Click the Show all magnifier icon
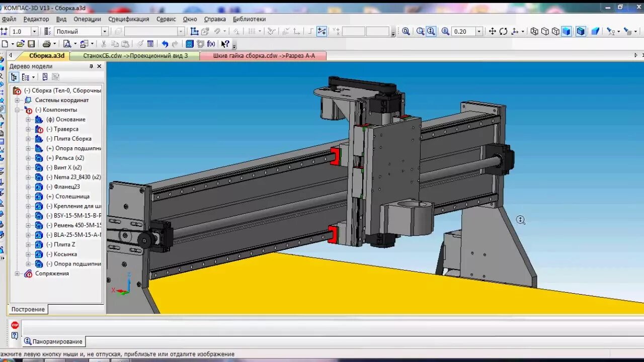Screen dimensions: 644x362 (x=406, y=31)
